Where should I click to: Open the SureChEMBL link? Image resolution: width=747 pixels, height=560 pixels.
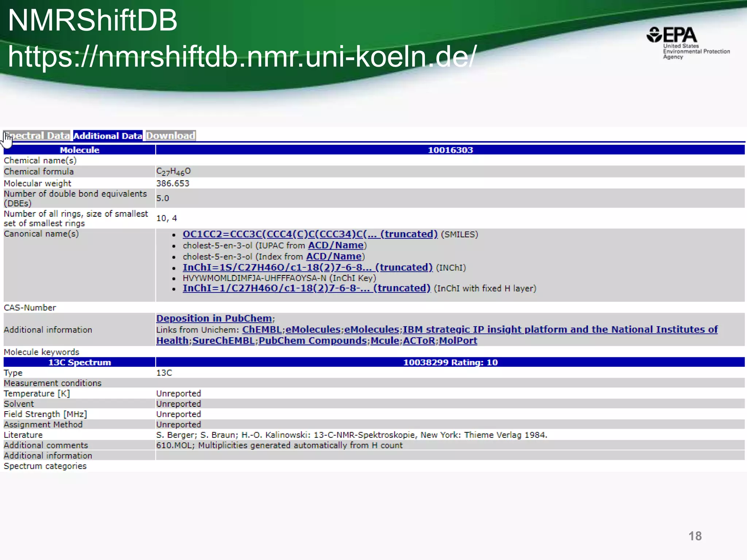(224, 341)
